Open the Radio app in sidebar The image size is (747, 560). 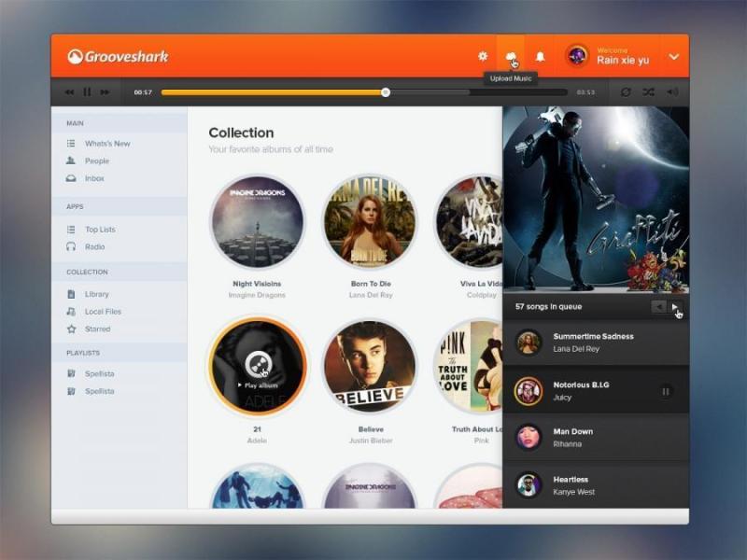pyautogui.click(x=94, y=247)
